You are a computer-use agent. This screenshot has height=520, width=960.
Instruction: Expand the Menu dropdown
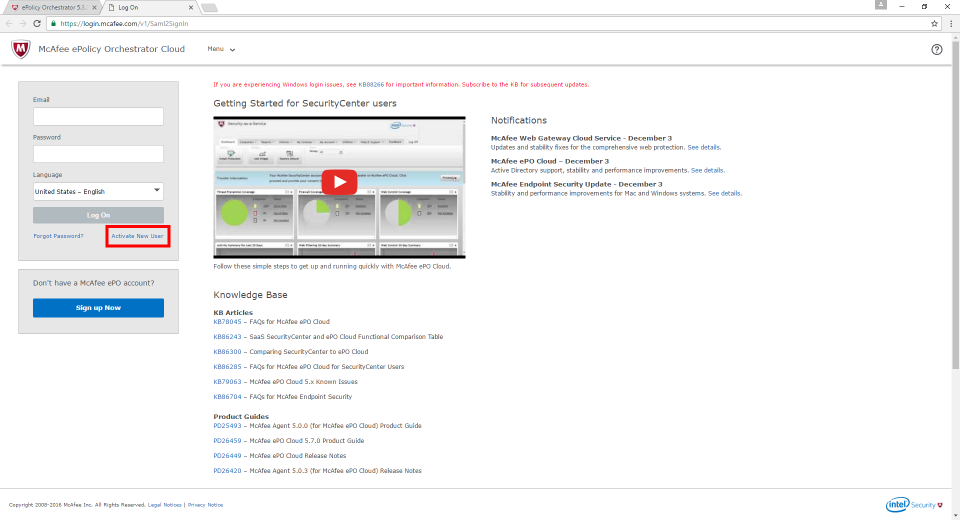click(221, 49)
